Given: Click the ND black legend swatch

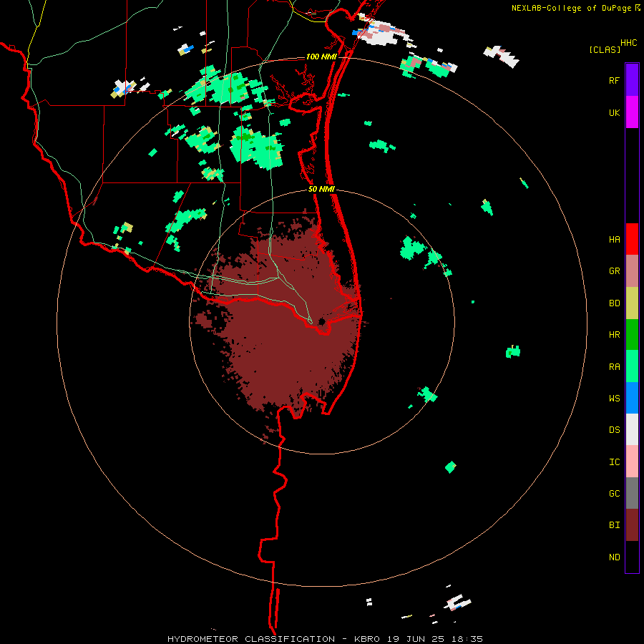Looking at the screenshot, I should point(632,557).
